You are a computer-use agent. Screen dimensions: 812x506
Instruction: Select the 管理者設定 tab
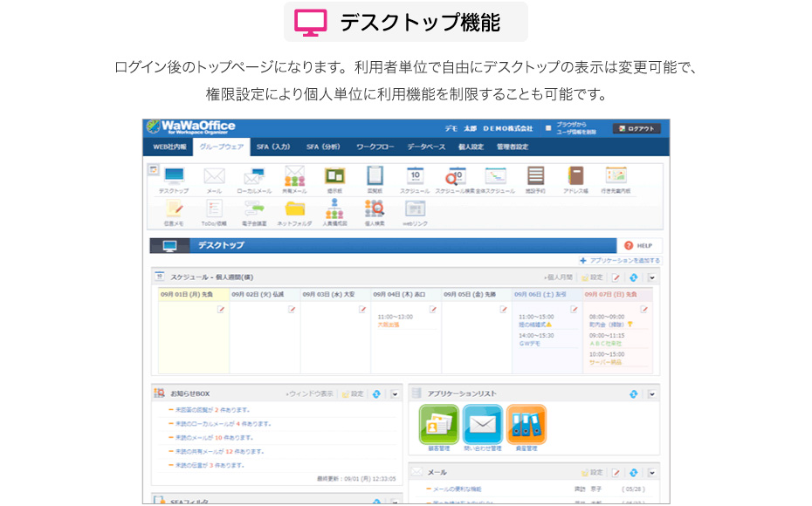pyautogui.click(x=513, y=147)
